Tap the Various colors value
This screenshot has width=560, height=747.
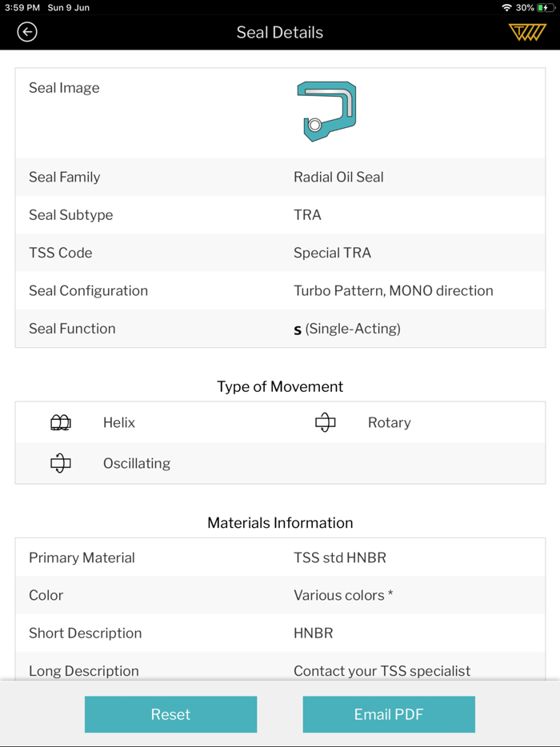[x=342, y=596]
